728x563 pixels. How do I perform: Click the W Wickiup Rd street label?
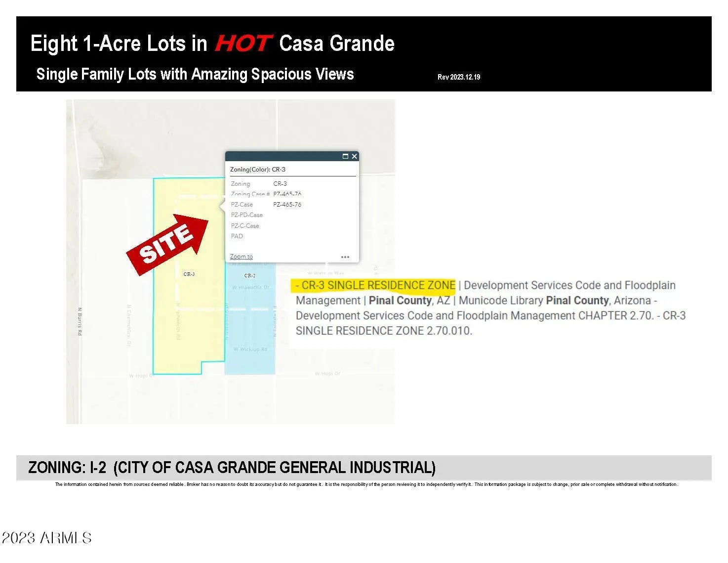[250, 349]
